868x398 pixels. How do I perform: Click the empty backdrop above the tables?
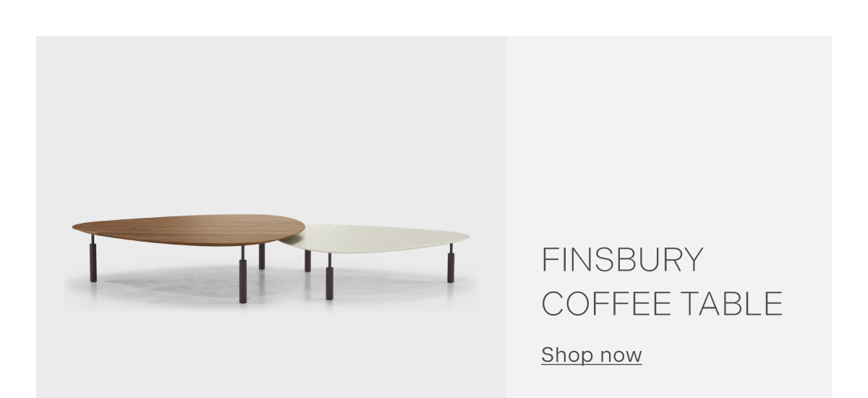[x=271, y=123]
